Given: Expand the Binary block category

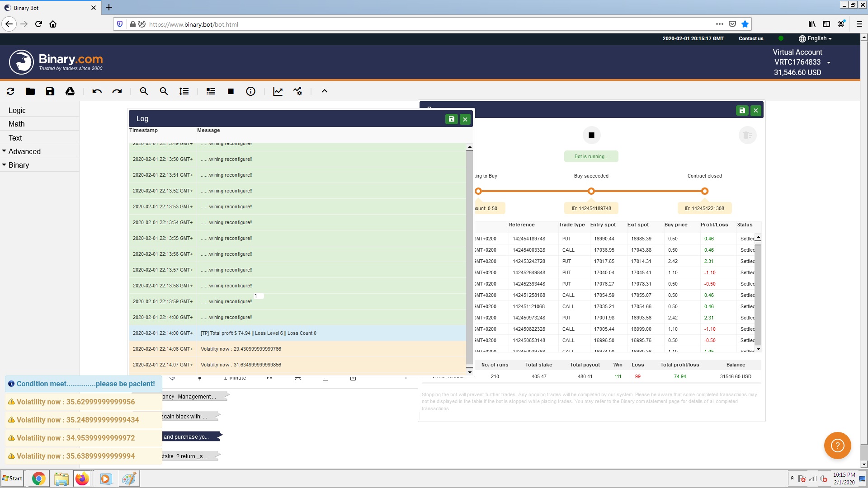Looking at the screenshot, I should point(17,165).
